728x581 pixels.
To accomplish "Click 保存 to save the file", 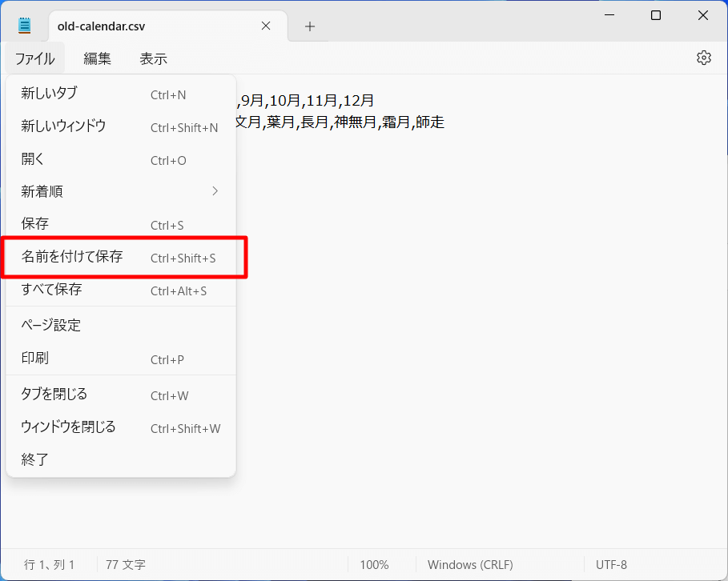I will tap(120, 225).
